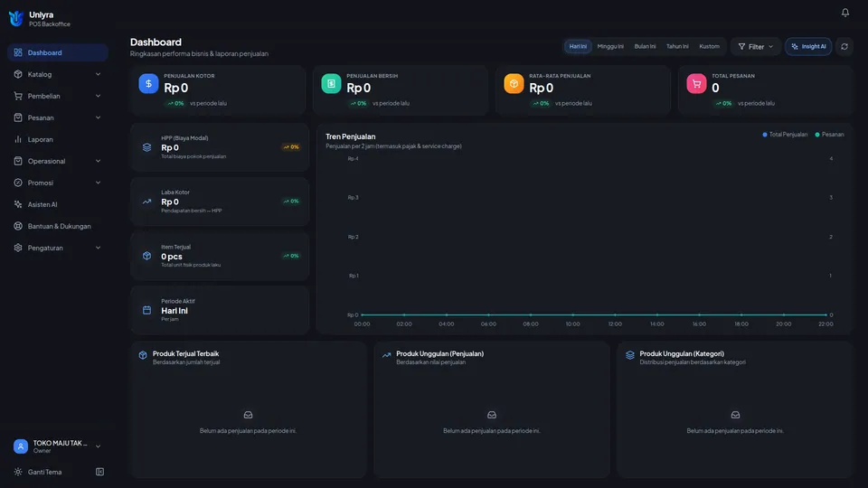Open the store account dropdown chevron
Viewport: 868px width, 488px height.
click(x=98, y=446)
